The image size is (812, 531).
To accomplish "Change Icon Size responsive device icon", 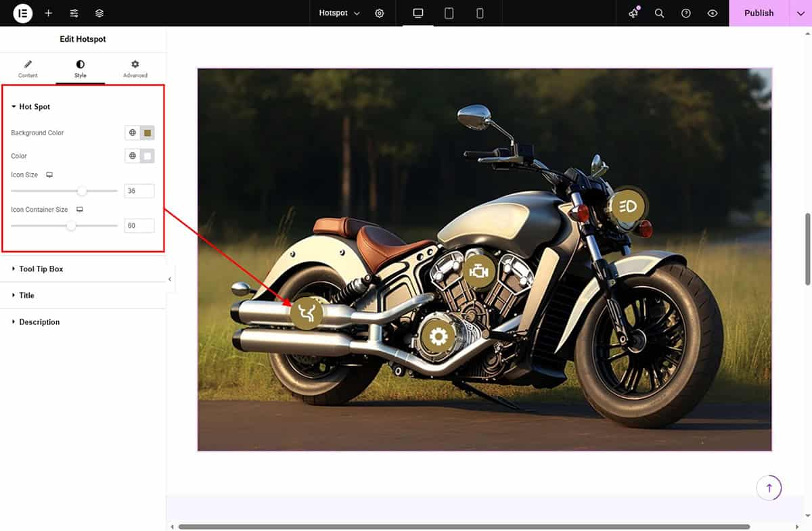I will [49, 175].
